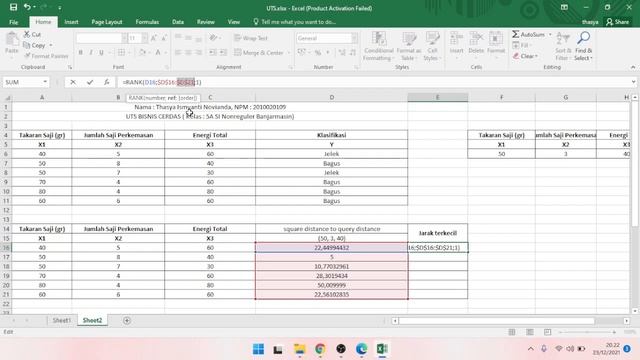Screen dimensions: 640x360
Task: Open the Font Color picker
Action: tap(158, 52)
